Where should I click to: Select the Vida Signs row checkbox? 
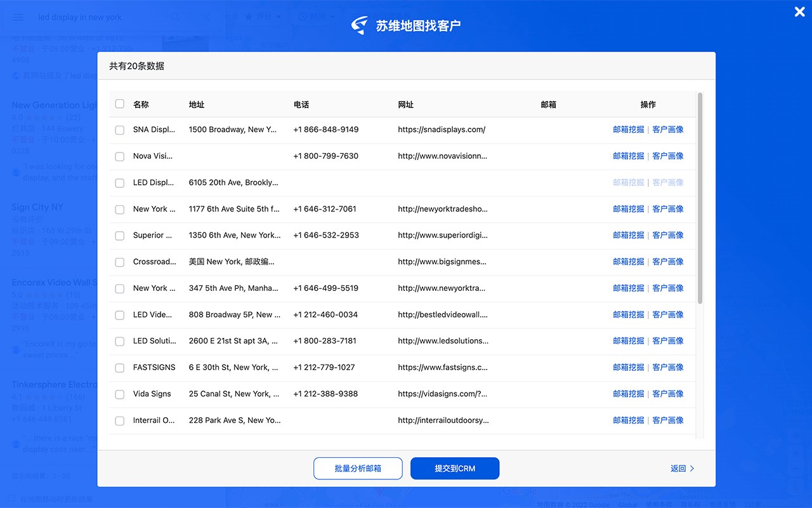point(119,394)
